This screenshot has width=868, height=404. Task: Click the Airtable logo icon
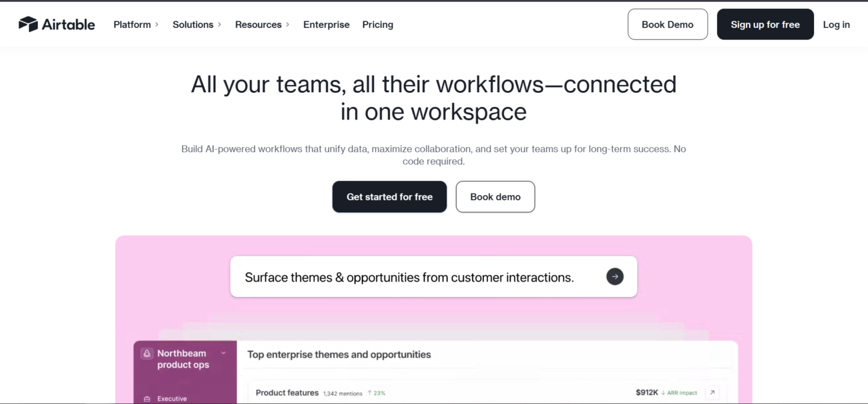coord(28,25)
